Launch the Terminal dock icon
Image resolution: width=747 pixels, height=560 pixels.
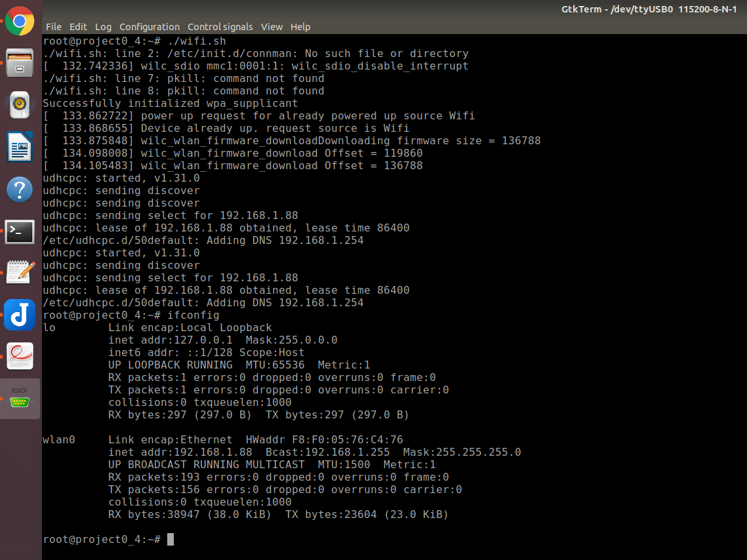(x=20, y=231)
